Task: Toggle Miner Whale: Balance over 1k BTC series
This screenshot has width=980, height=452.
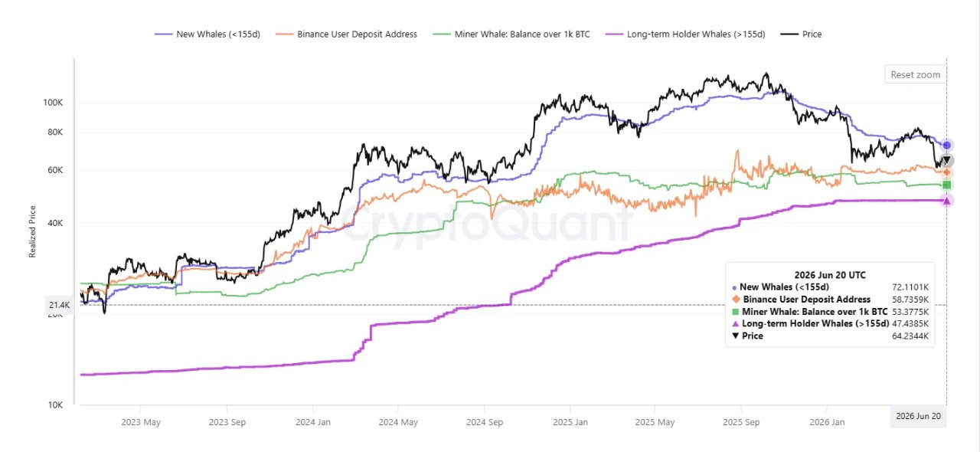Action: (511, 34)
